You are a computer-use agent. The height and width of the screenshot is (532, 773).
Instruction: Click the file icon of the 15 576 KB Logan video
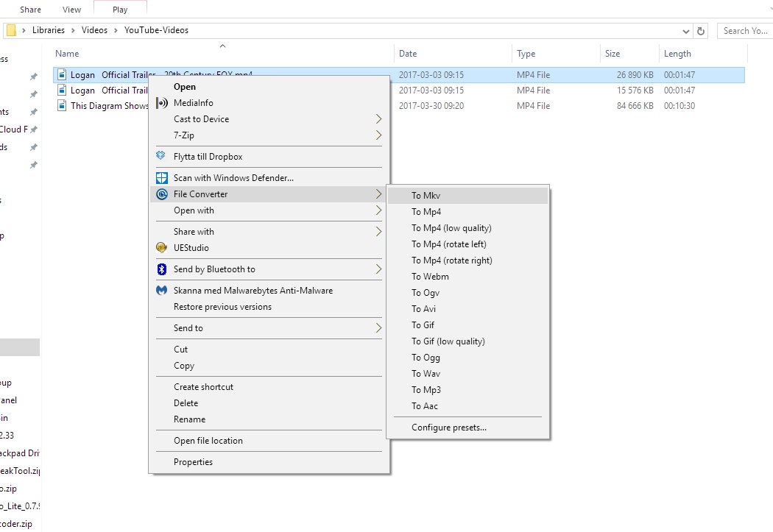[62, 91]
